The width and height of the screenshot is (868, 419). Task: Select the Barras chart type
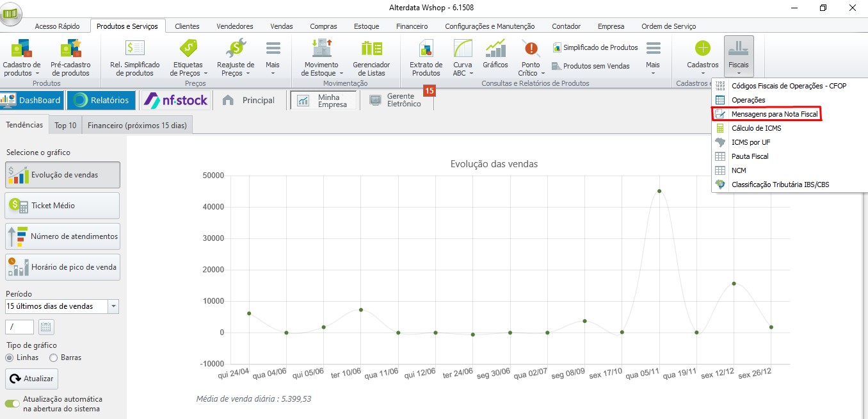click(x=54, y=357)
